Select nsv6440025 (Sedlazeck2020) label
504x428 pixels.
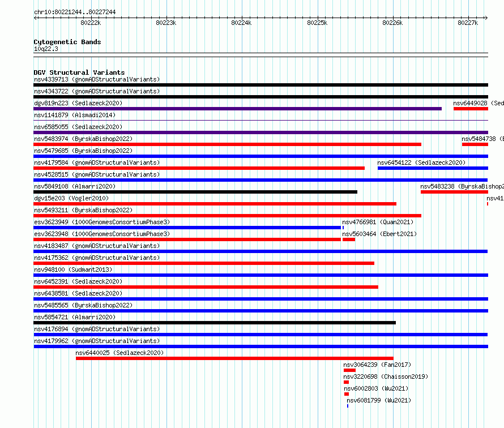pyautogui.click(x=119, y=353)
